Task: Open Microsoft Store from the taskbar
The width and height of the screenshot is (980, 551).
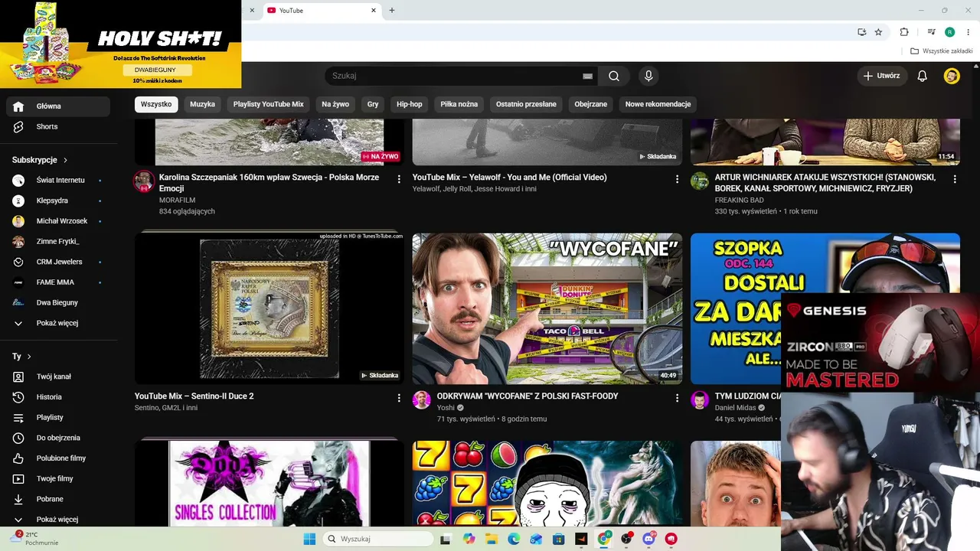Action: (x=559, y=539)
